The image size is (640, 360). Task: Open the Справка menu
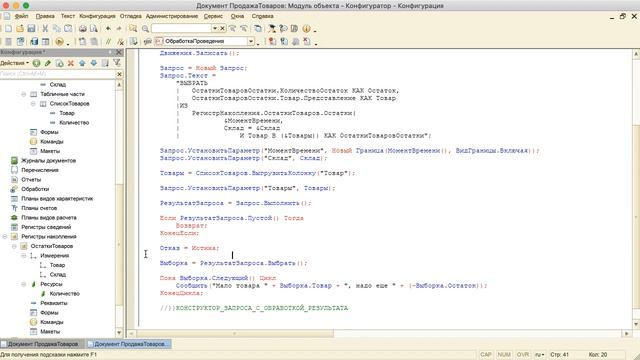point(262,16)
